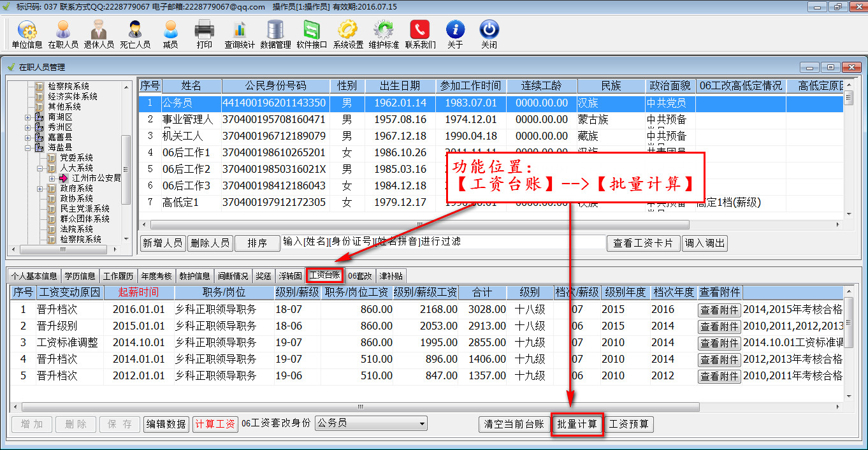Open 数据管理 database icon
Screen dimensions: 868x450
tap(275, 34)
